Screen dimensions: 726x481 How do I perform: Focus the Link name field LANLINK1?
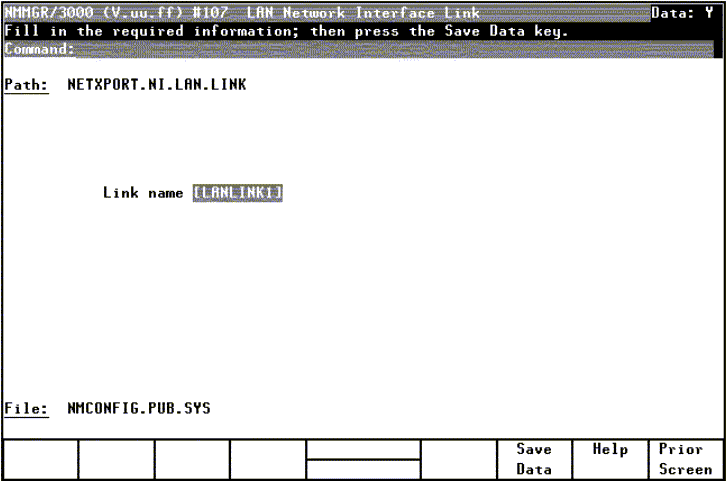(x=238, y=193)
